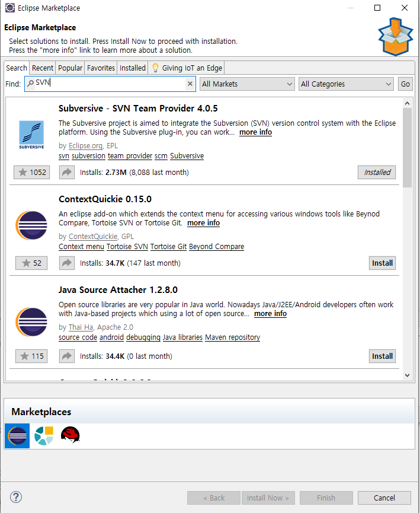Select the Red Hat marketplace icon
This screenshot has width=420, height=513.
pos(70,435)
